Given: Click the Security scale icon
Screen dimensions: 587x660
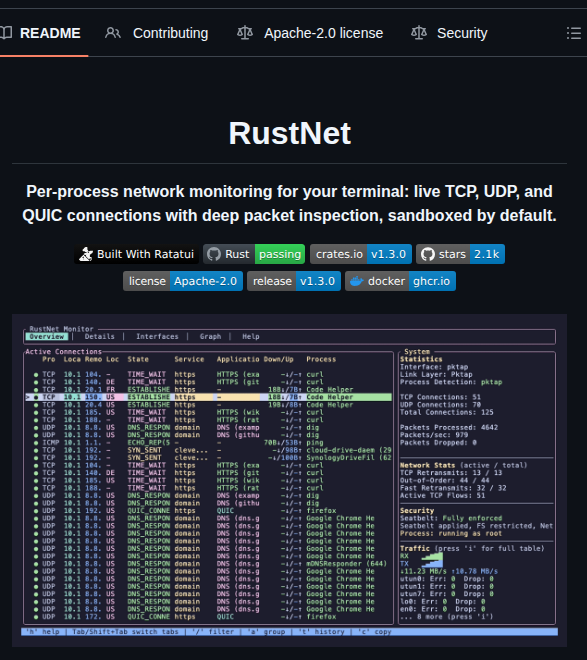Looking at the screenshot, I should click(419, 33).
